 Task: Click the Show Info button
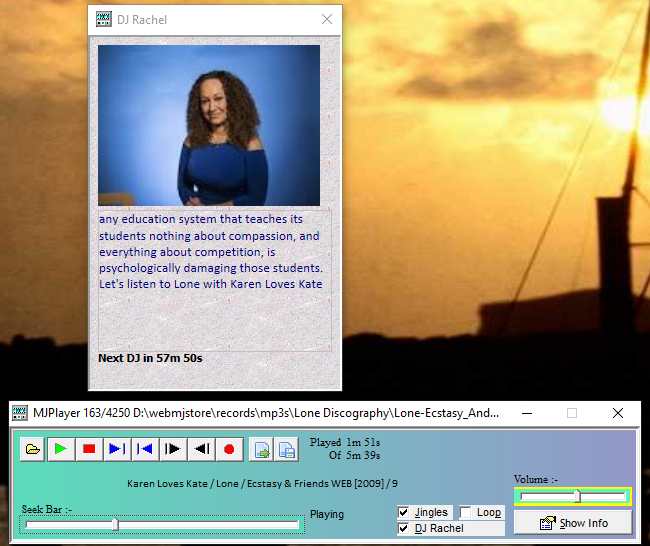click(x=573, y=523)
